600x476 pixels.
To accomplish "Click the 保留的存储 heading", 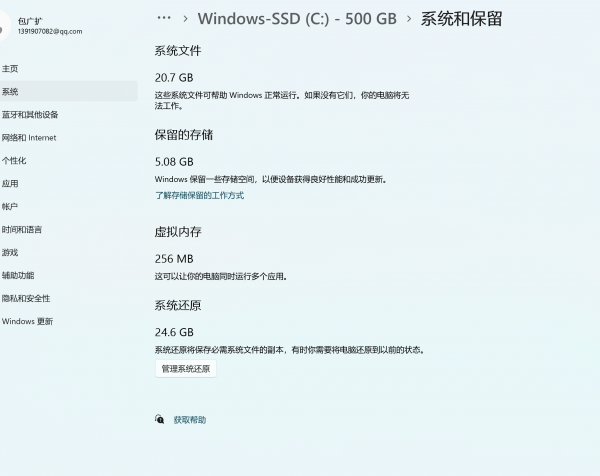I will pyautogui.click(x=184, y=135).
